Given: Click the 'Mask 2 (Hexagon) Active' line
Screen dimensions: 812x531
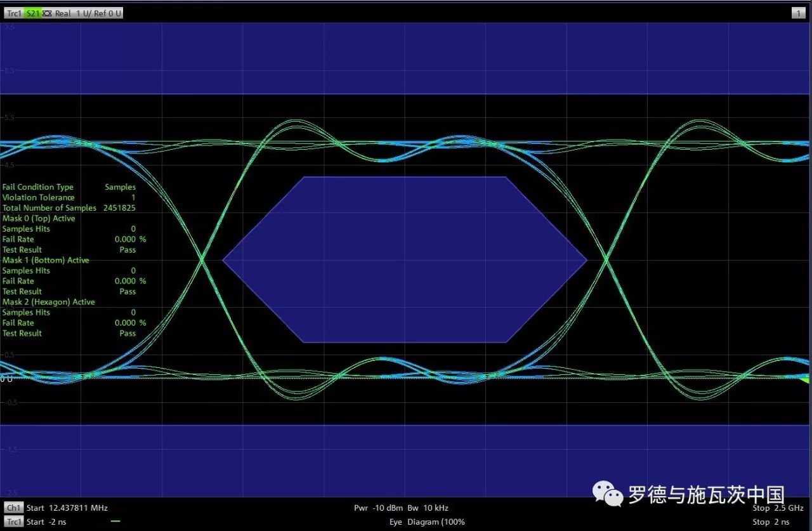Looking at the screenshot, I should point(49,302).
